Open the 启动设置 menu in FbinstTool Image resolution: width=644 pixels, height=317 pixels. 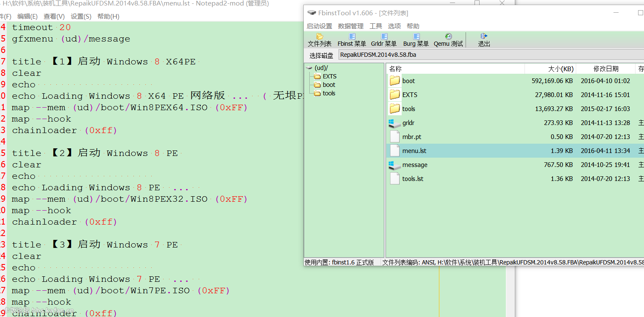(x=319, y=26)
